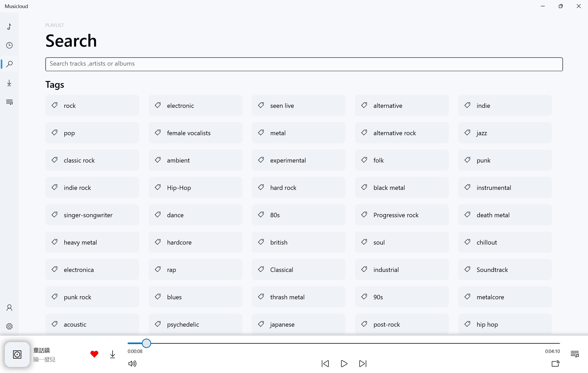The width and height of the screenshot is (588, 373).
Task: Skip to the next track
Action: coord(363,364)
